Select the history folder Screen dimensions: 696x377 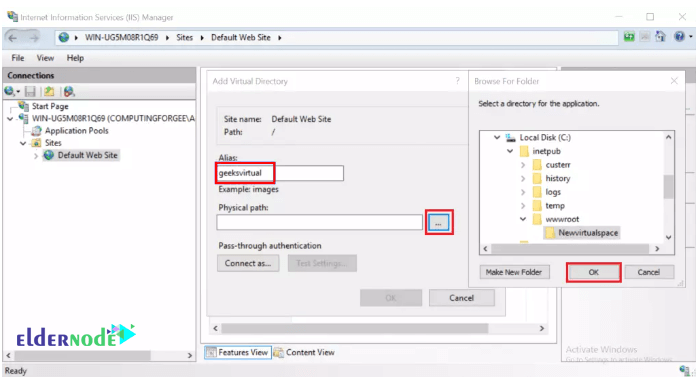click(x=558, y=179)
